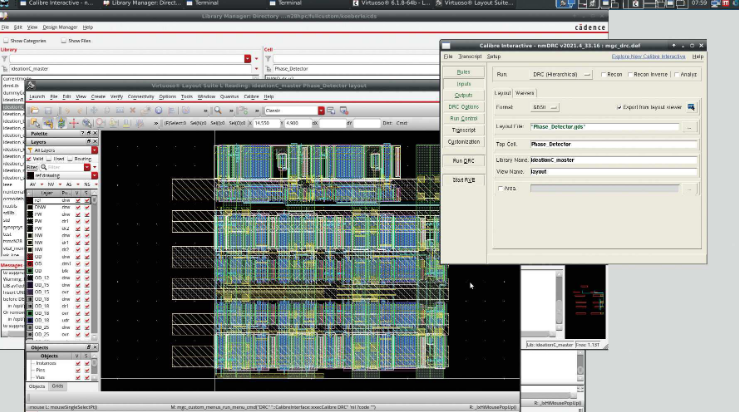The height and width of the screenshot is (412, 739).
Task: Click the magnifier-with-gear icon in second toolbar row
Action: [87, 123]
